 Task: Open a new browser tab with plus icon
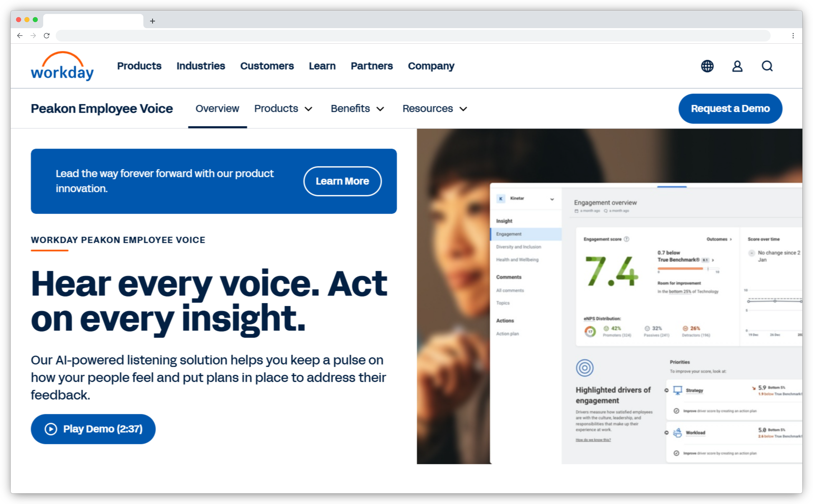point(152,21)
